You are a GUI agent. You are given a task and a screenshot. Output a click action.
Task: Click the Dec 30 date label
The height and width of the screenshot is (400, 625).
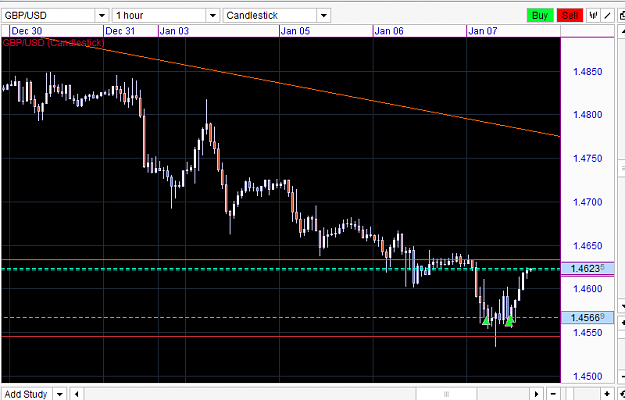tap(27, 31)
